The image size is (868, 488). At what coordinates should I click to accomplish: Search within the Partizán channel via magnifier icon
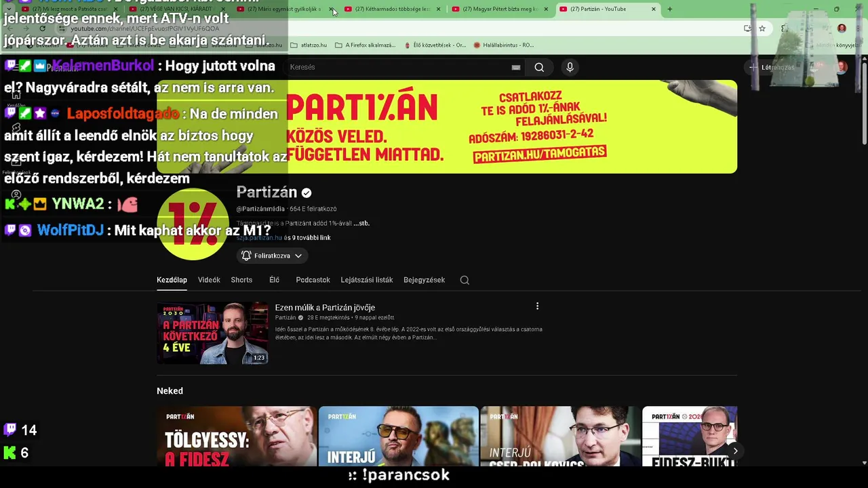point(465,280)
